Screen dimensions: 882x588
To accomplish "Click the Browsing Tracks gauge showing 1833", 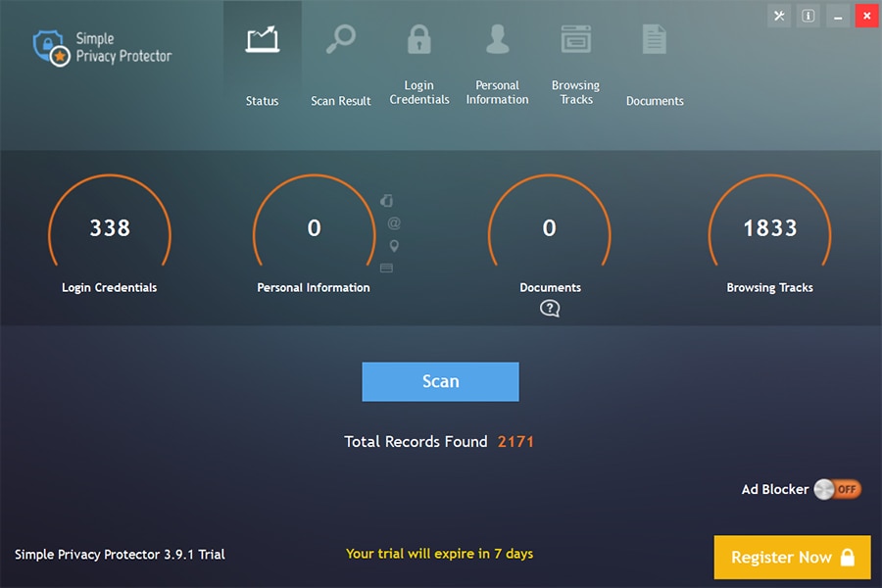I will (769, 220).
